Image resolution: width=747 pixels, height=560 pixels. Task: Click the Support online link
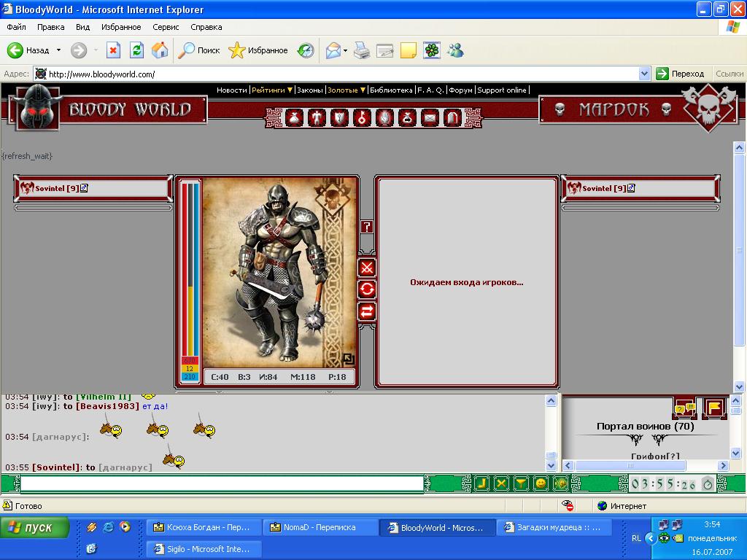coord(502,90)
